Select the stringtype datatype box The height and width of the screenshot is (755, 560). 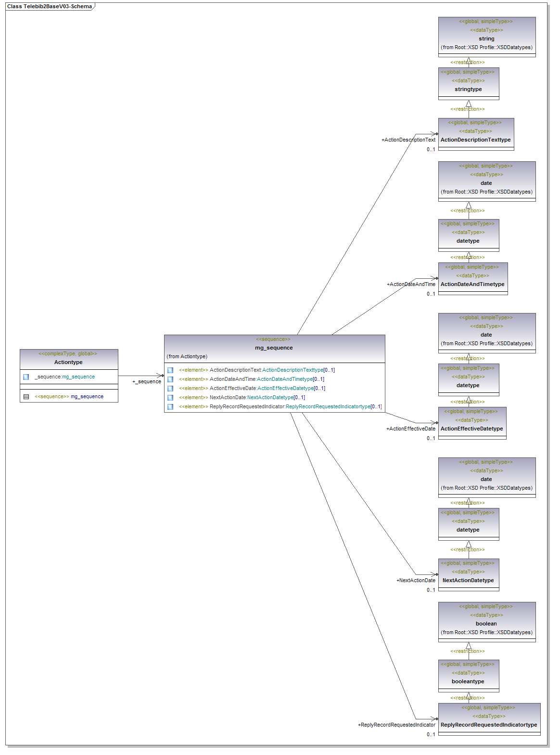(468, 89)
